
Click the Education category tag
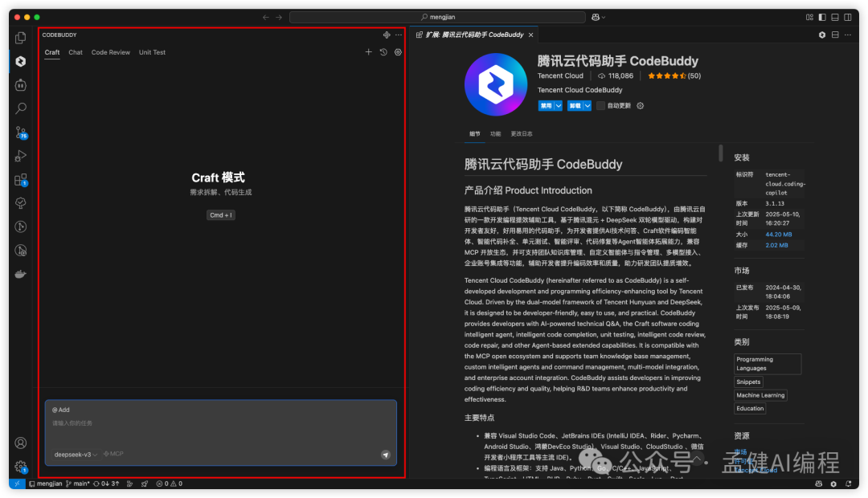(x=750, y=408)
